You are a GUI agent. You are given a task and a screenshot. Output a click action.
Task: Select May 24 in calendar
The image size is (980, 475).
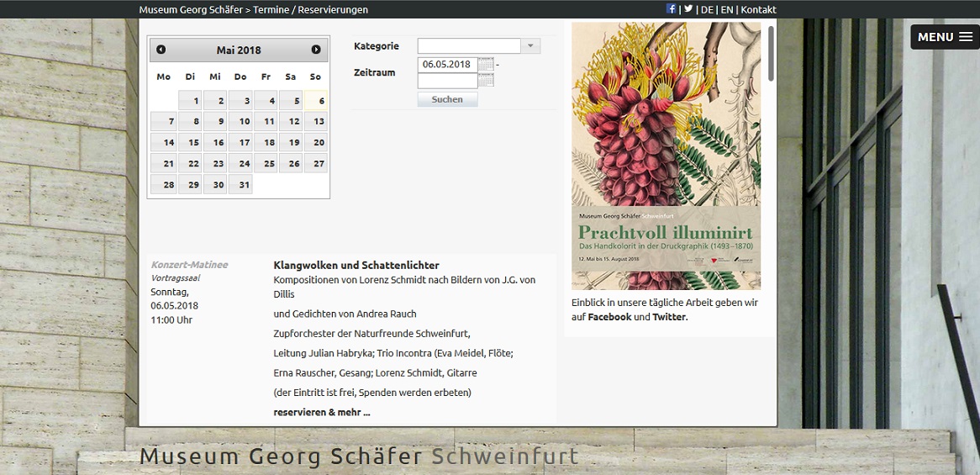tap(240, 163)
